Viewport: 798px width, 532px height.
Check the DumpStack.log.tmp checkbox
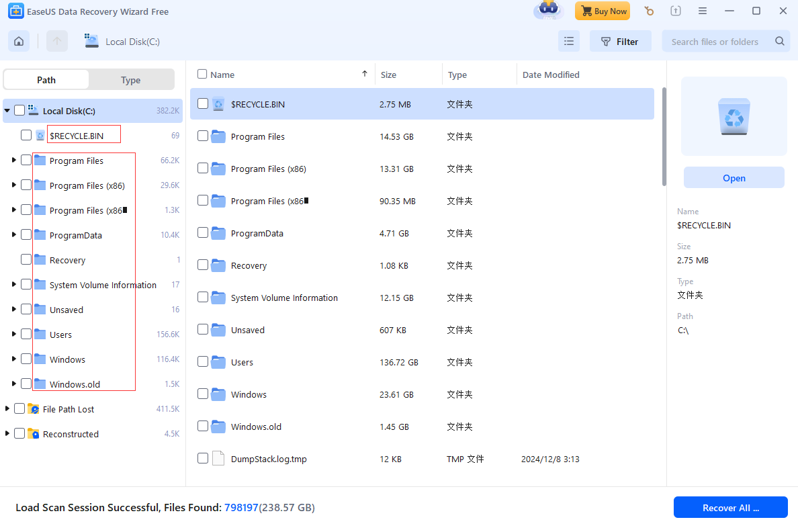[x=203, y=459]
